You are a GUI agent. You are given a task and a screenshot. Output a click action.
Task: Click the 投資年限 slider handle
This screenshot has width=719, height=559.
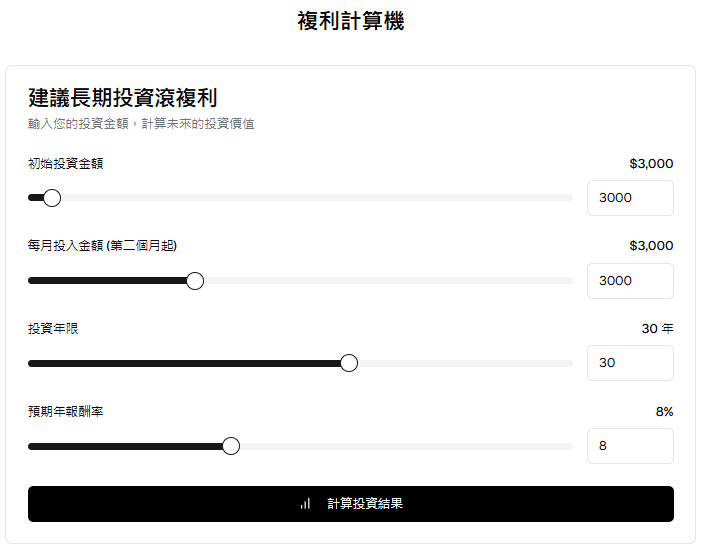tap(349, 363)
